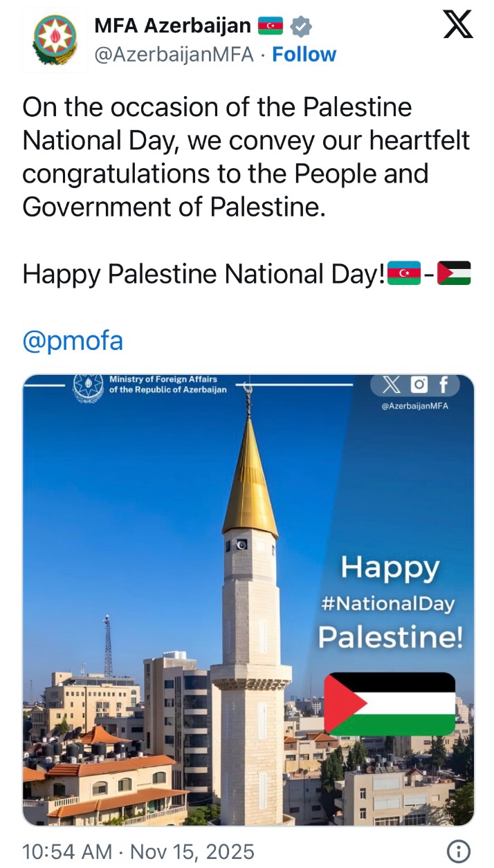494x868 pixels.
Task: Click the Instagram icon inside the image banner
Action: (419, 385)
